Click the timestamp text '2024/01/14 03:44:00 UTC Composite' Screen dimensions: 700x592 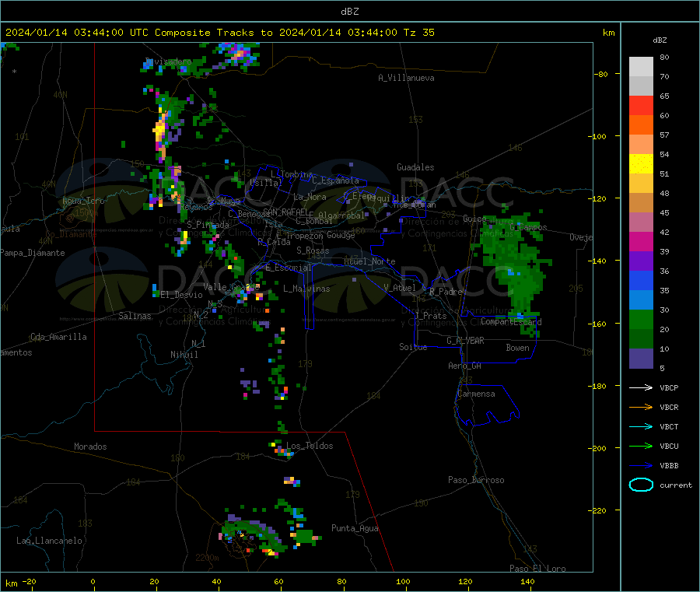tap(107, 33)
